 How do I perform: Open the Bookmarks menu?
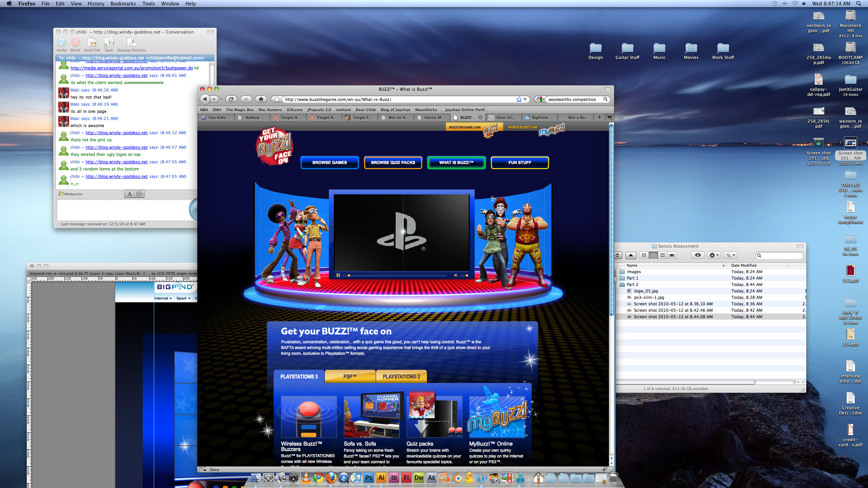123,4
